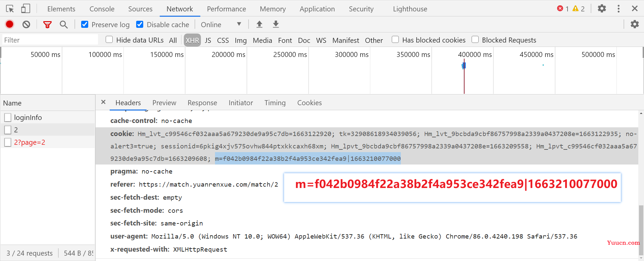Open the Sources panel

140,9
